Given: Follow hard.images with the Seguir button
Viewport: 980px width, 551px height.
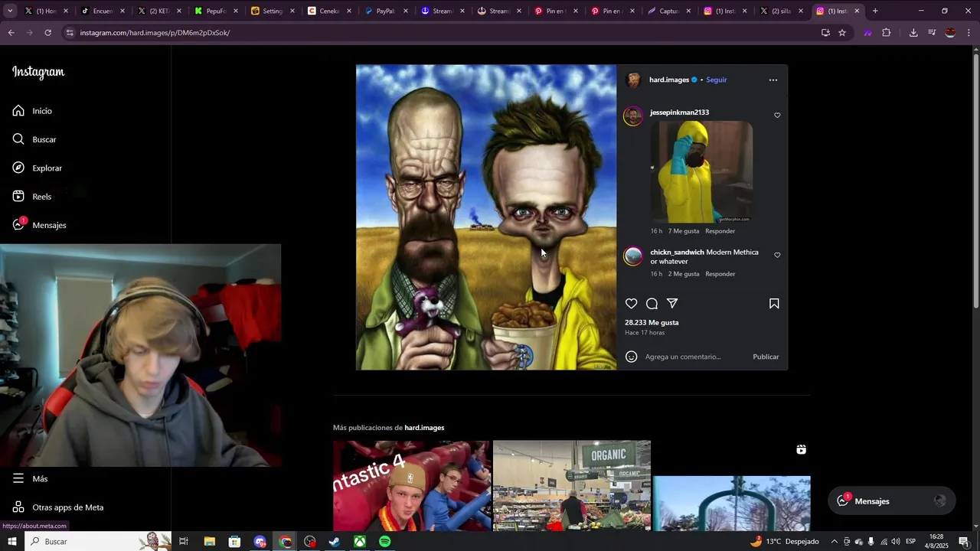Looking at the screenshot, I should (x=716, y=80).
